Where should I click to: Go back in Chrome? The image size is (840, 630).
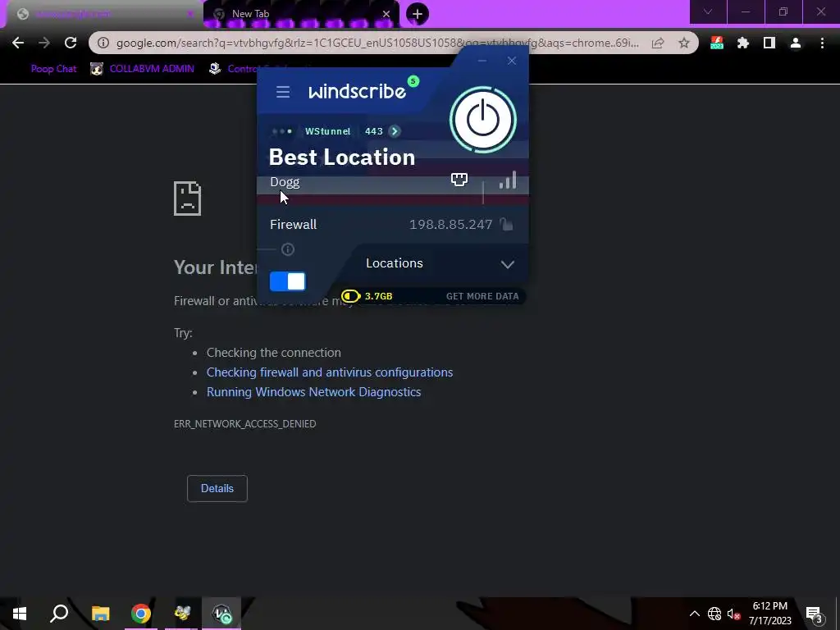(x=18, y=43)
